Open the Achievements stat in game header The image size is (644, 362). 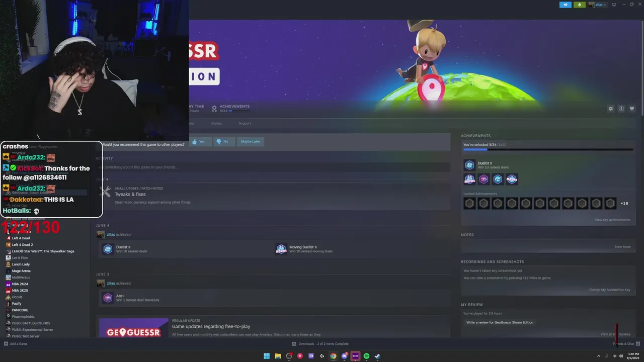click(230, 108)
